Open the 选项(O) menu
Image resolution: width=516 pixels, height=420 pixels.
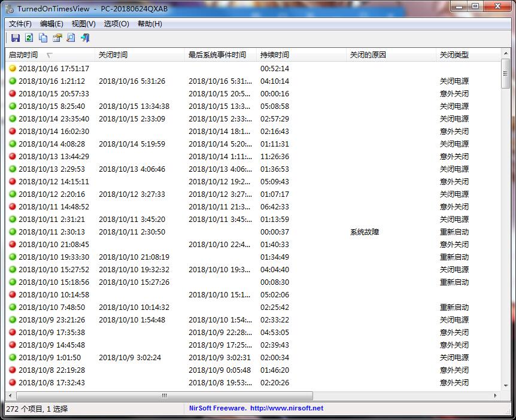[116, 24]
